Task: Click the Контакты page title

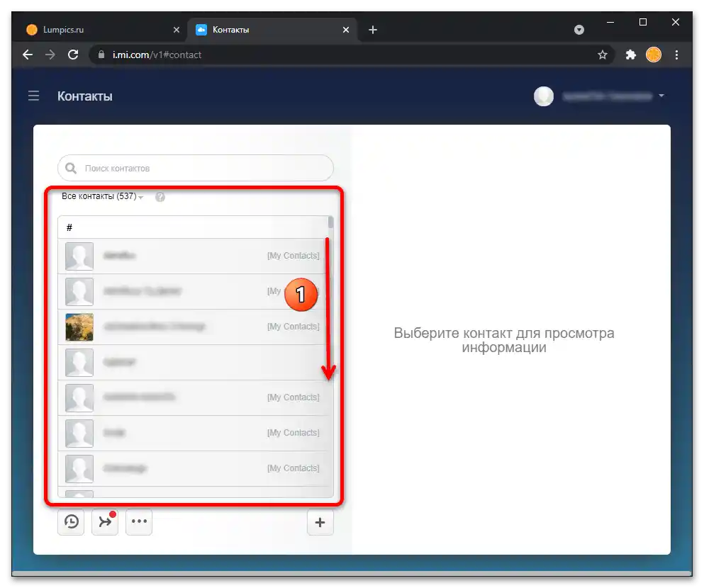Action: pyautogui.click(x=85, y=96)
